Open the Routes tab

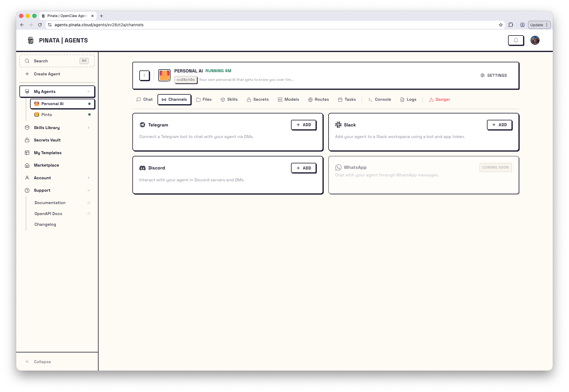pos(318,100)
